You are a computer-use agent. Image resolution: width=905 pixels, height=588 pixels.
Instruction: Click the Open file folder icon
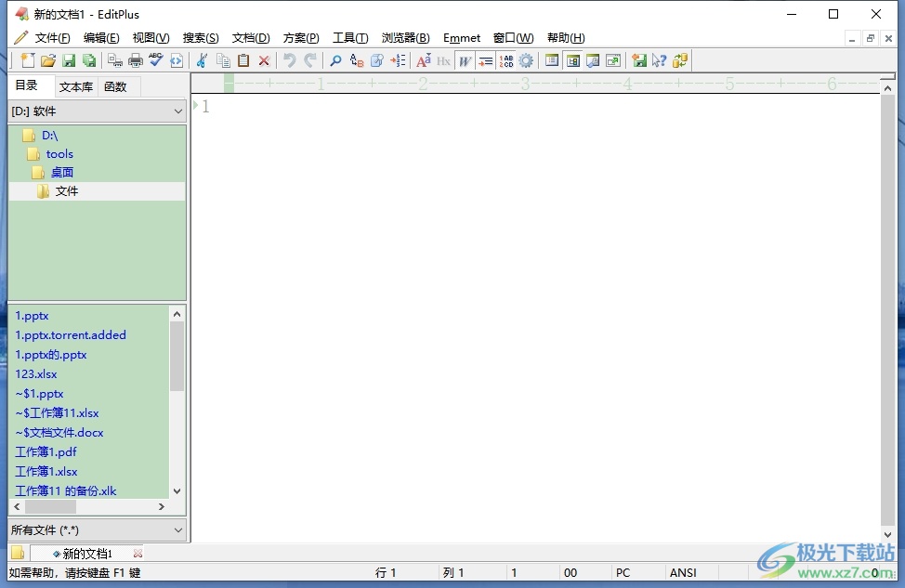[x=47, y=61]
